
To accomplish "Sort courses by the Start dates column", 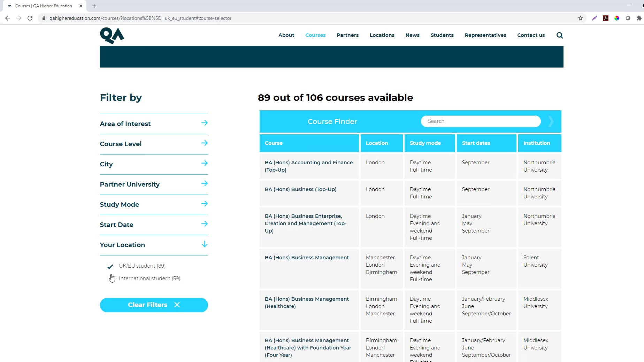I will [476, 143].
